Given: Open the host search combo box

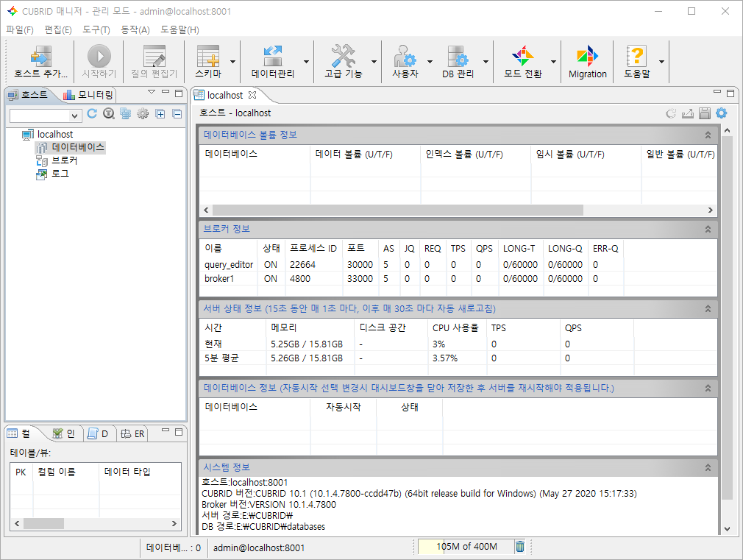Looking at the screenshot, I should pyautogui.click(x=46, y=116).
